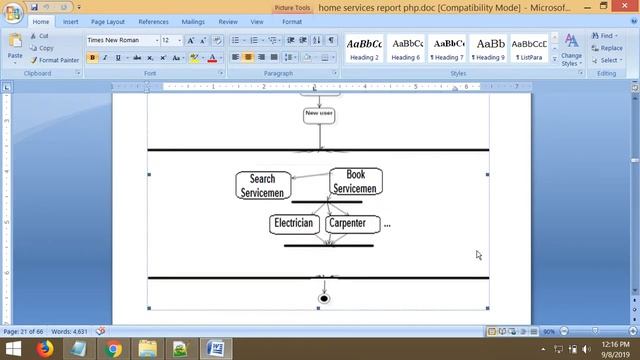
Task: Click numbering list icon
Action: [254, 40]
